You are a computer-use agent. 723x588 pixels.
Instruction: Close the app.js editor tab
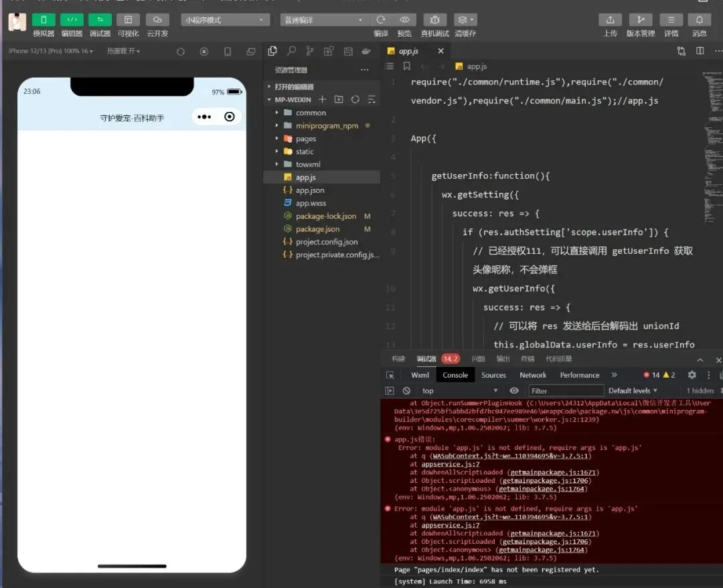(440, 51)
